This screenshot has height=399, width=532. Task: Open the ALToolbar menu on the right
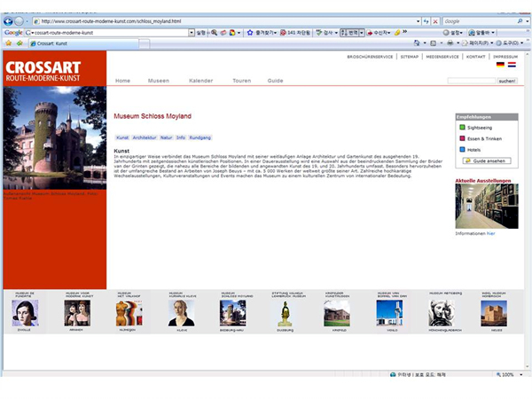click(x=481, y=33)
